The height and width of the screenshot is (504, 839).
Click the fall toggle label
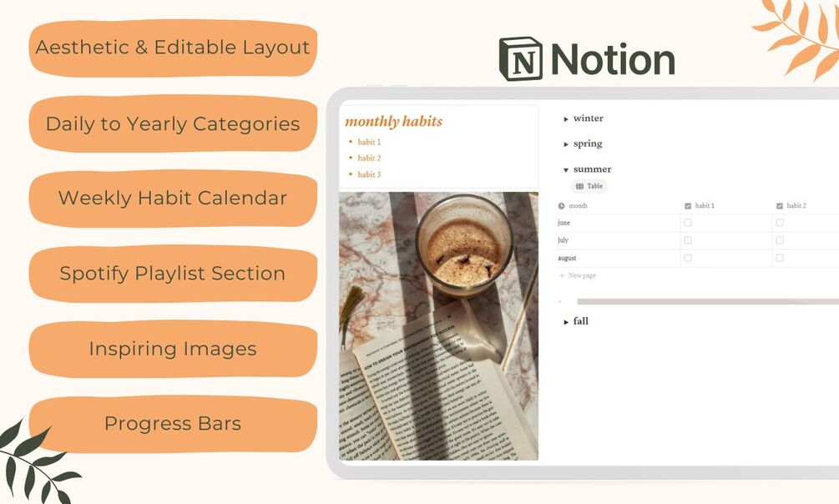(x=580, y=321)
